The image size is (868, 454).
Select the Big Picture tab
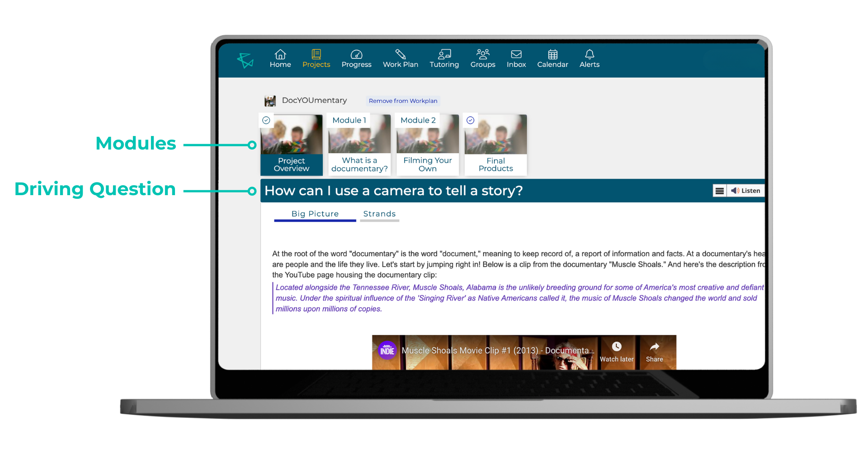pos(315,214)
